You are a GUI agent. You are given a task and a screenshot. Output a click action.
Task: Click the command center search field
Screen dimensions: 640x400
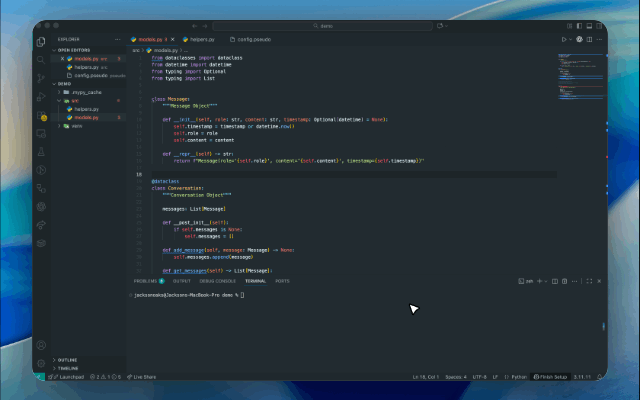pyautogui.click(x=322, y=26)
